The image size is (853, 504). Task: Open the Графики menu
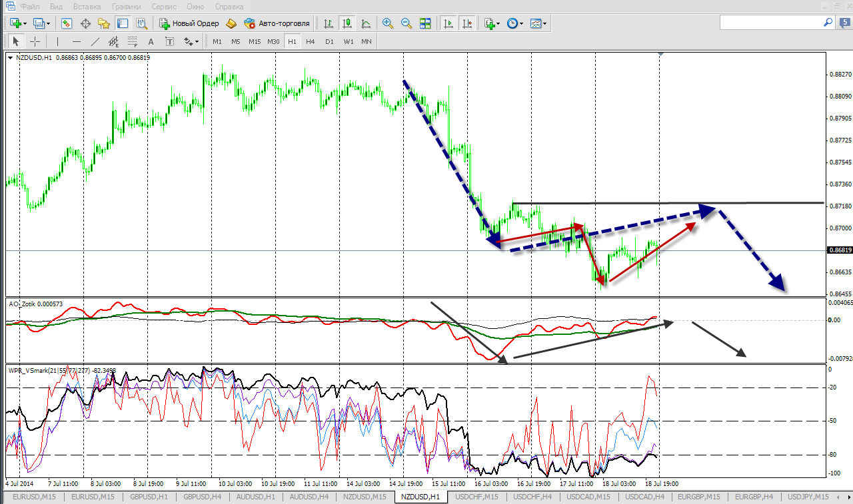pos(126,6)
